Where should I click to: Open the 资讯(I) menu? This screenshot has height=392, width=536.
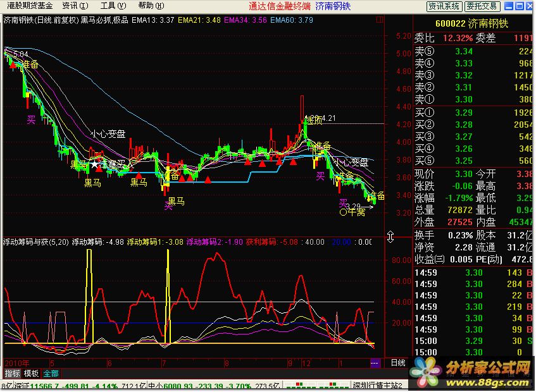[x=75, y=6]
